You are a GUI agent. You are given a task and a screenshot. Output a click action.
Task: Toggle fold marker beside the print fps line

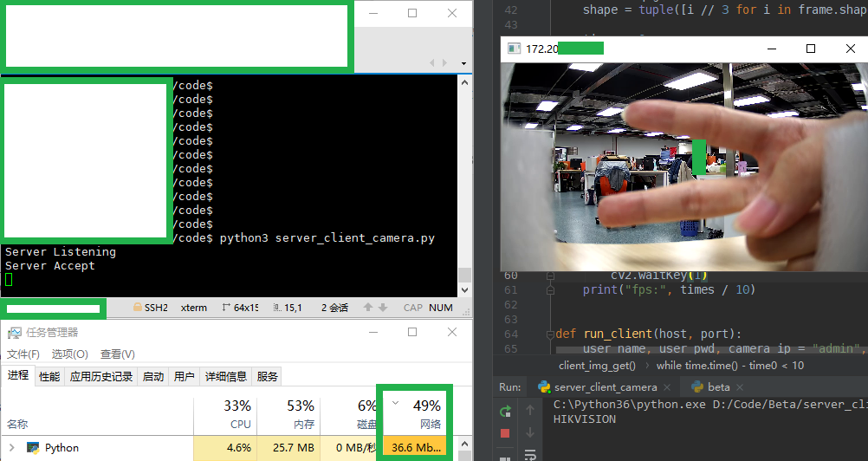(550, 290)
